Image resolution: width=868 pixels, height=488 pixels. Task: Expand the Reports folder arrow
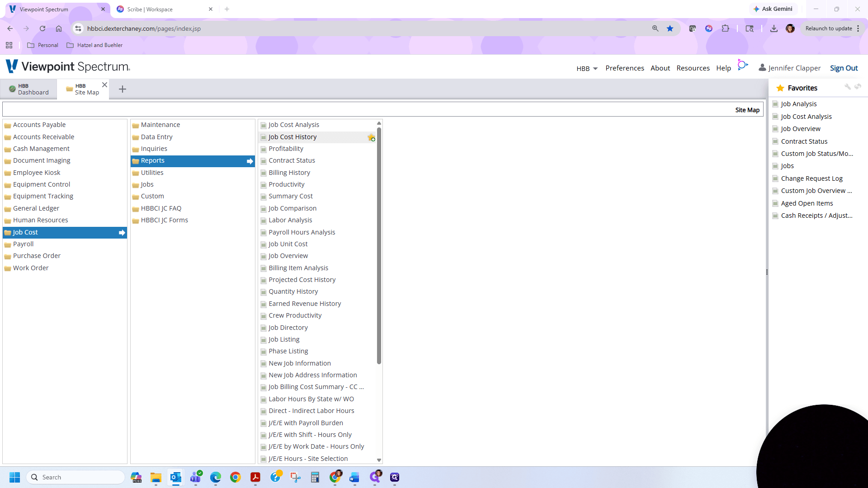250,161
